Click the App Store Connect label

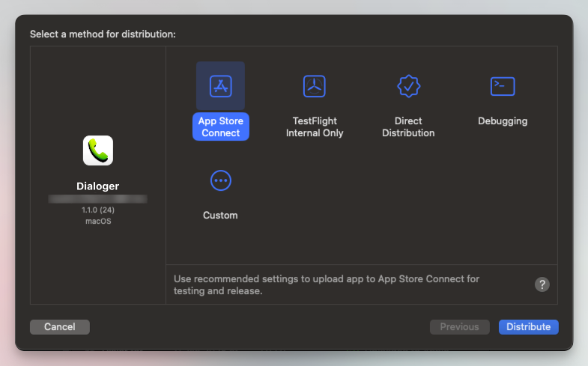tap(220, 126)
